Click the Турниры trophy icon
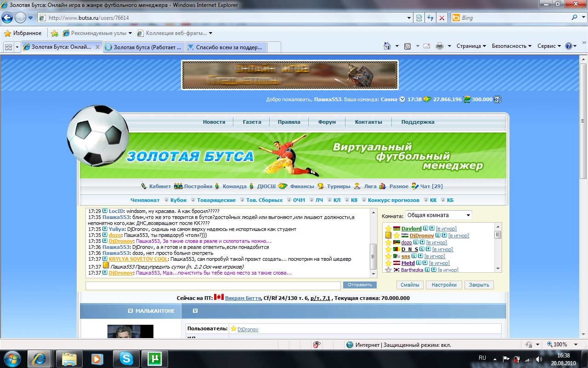Viewport: 588px width, 368px height. pyautogui.click(x=321, y=186)
